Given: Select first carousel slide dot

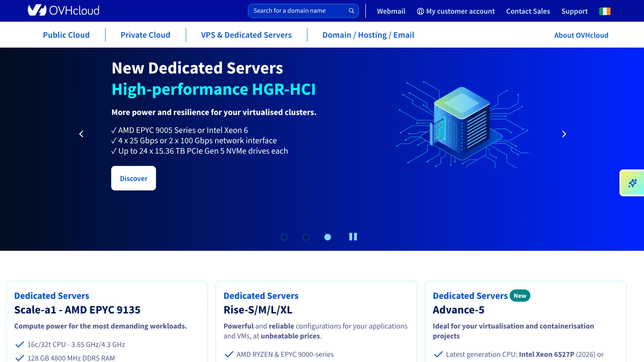Looking at the screenshot, I should click(284, 237).
